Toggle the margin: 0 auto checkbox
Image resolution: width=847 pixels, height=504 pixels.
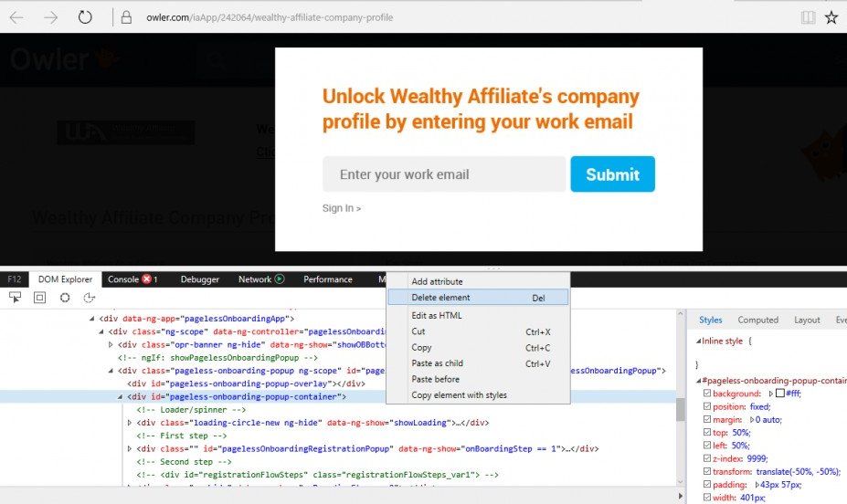(707, 419)
